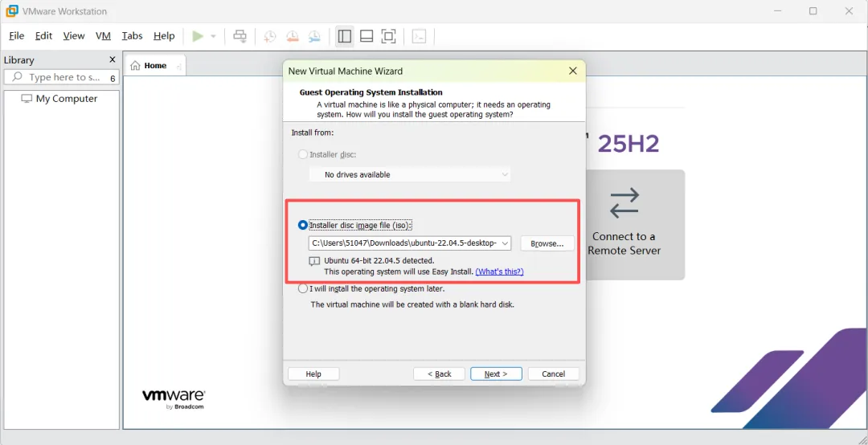The width and height of the screenshot is (868, 445).
Task: Click the VMware Workstation title bar logo
Action: click(x=11, y=11)
